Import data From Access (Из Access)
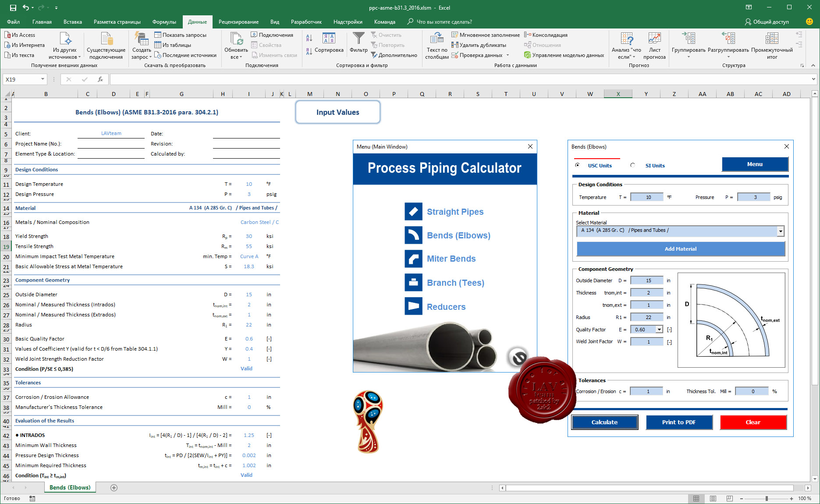The width and height of the screenshot is (820, 504). point(20,35)
